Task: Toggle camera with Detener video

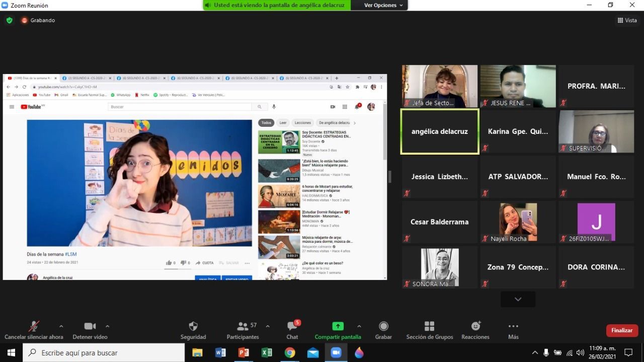Action: 90,327
